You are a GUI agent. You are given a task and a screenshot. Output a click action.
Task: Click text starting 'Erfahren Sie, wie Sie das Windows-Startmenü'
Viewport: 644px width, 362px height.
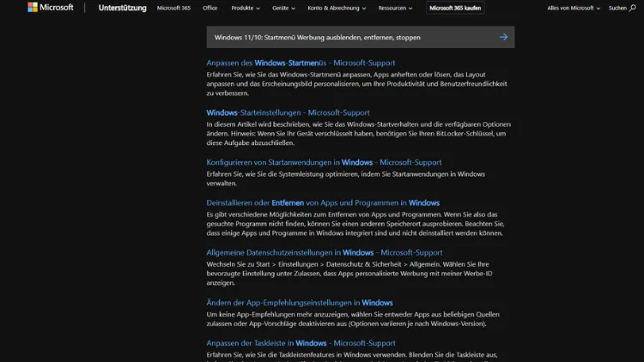[356, 84]
